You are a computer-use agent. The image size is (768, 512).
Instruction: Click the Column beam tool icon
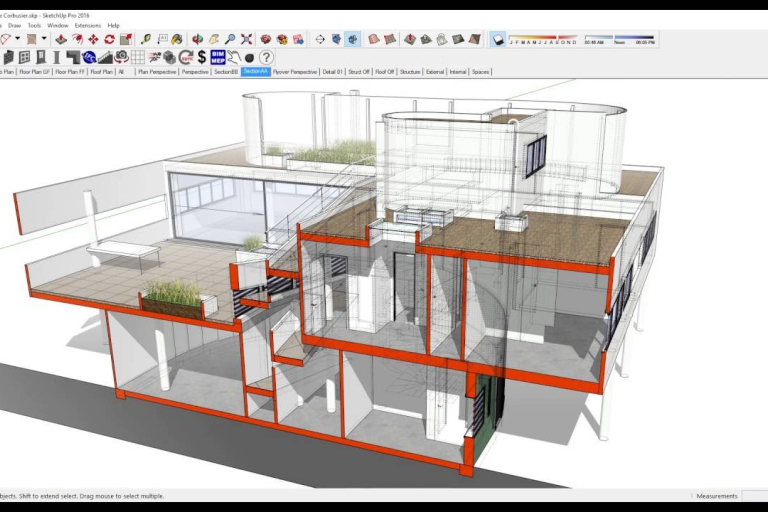[57, 57]
